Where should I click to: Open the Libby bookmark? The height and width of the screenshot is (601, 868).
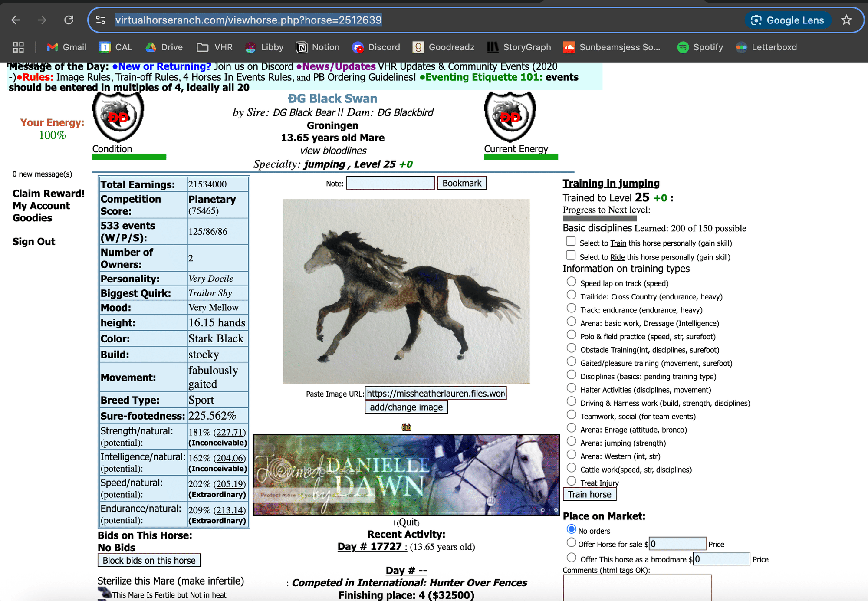click(x=264, y=47)
